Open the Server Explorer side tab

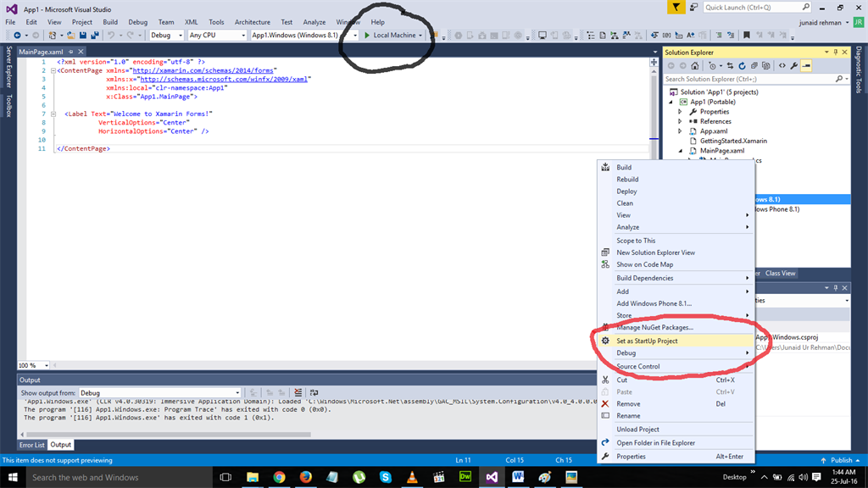click(x=8, y=67)
